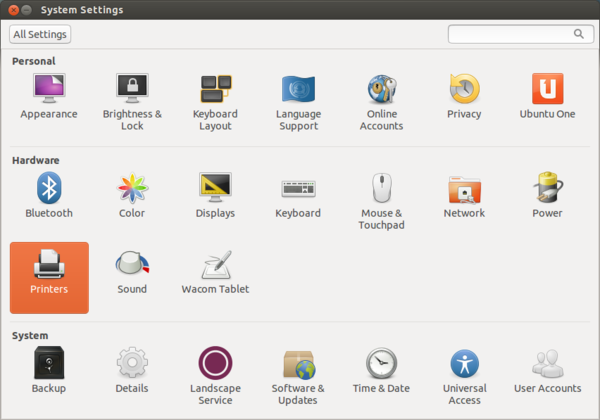Focus the settings search field

coord(520,34)
